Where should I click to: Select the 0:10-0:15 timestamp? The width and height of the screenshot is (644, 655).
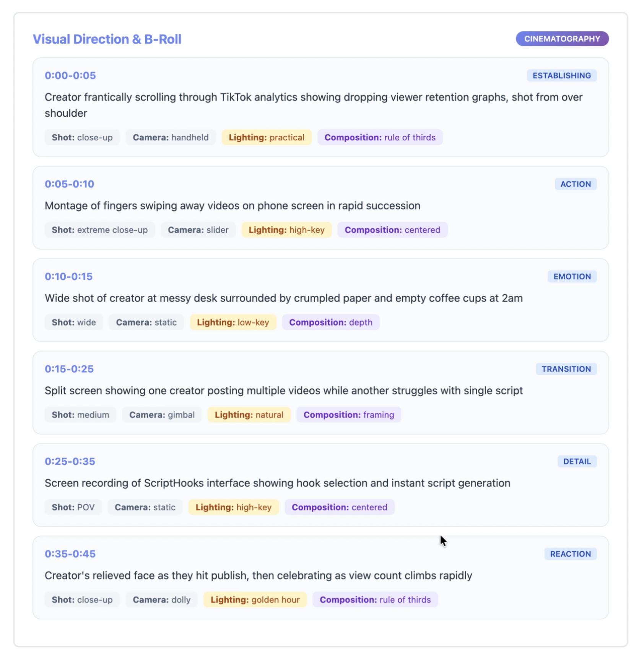[68, 276]
